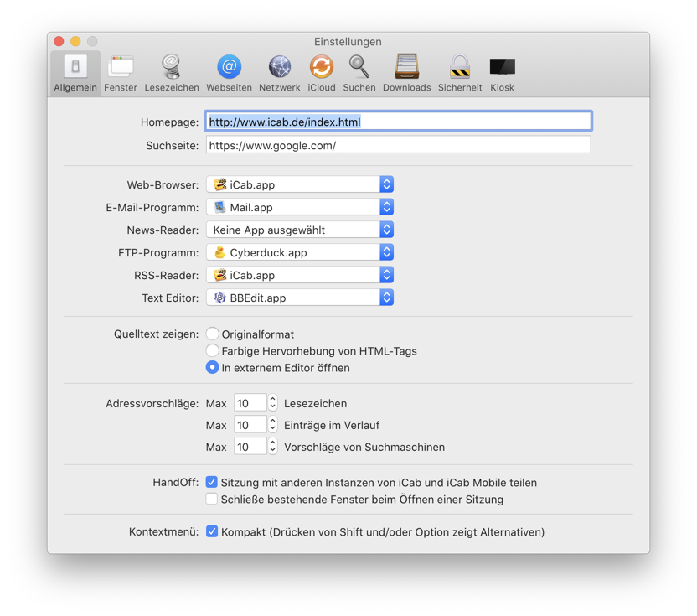The height and width of the screenshot is (616, 697).
Task: Open the Web-Browser app dropdown
Action: click(300, 184)
